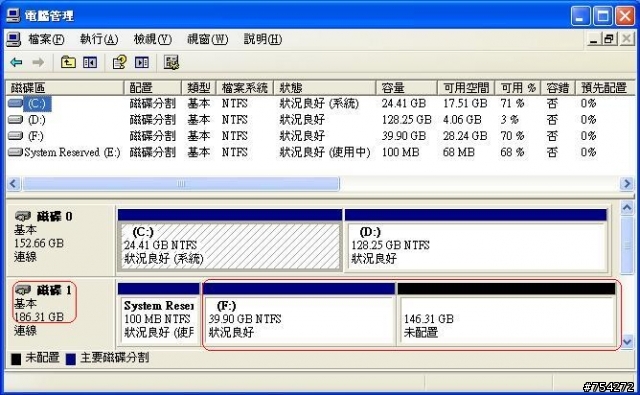Open the Help toolbar icon
Image resolution: width=640 pixels, height=395 pixels.
tap(119, 62)
